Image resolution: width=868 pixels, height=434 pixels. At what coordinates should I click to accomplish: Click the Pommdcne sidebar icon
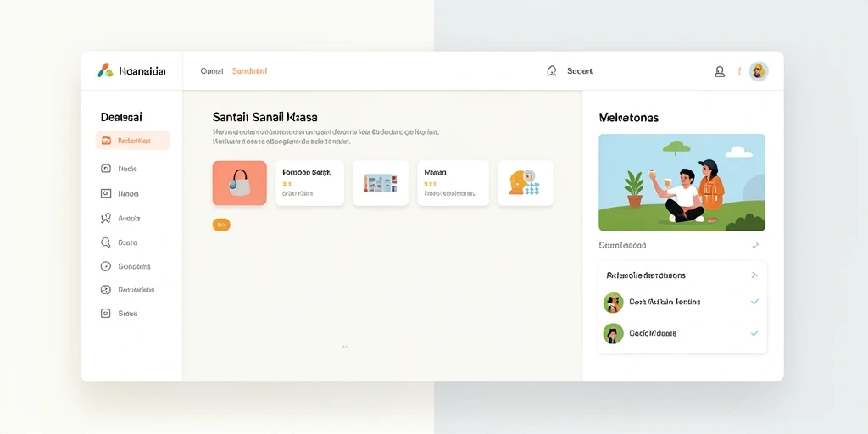click(x=106, y=290)
